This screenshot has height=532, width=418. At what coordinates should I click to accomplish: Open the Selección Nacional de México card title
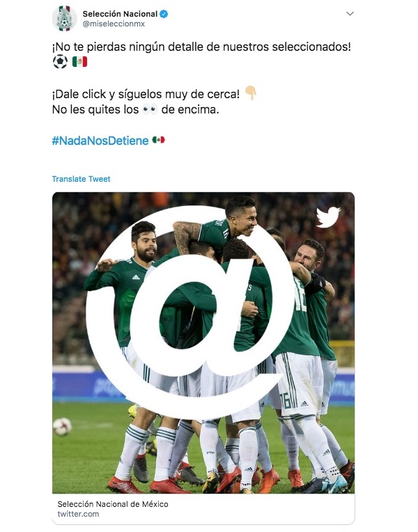(x=113, y=504)
